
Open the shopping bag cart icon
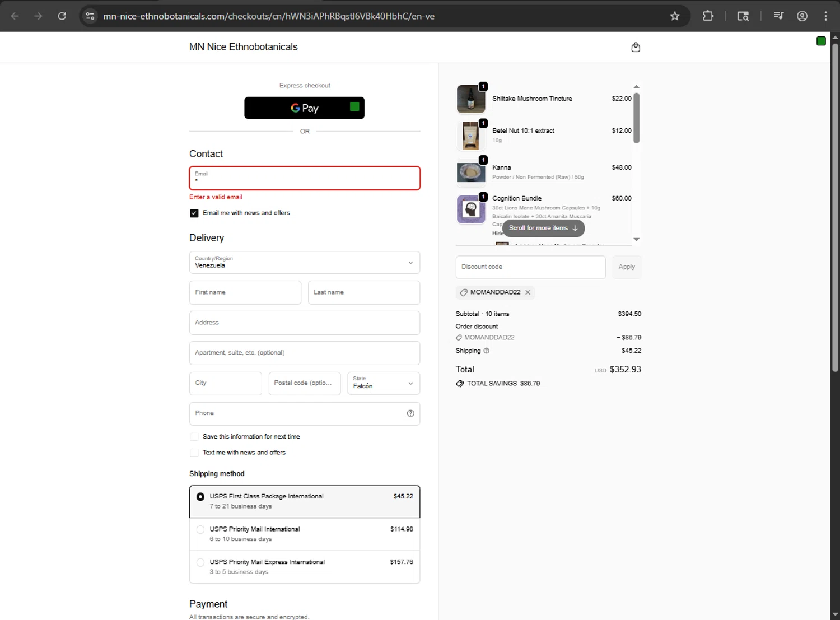(x=636, y=47)
